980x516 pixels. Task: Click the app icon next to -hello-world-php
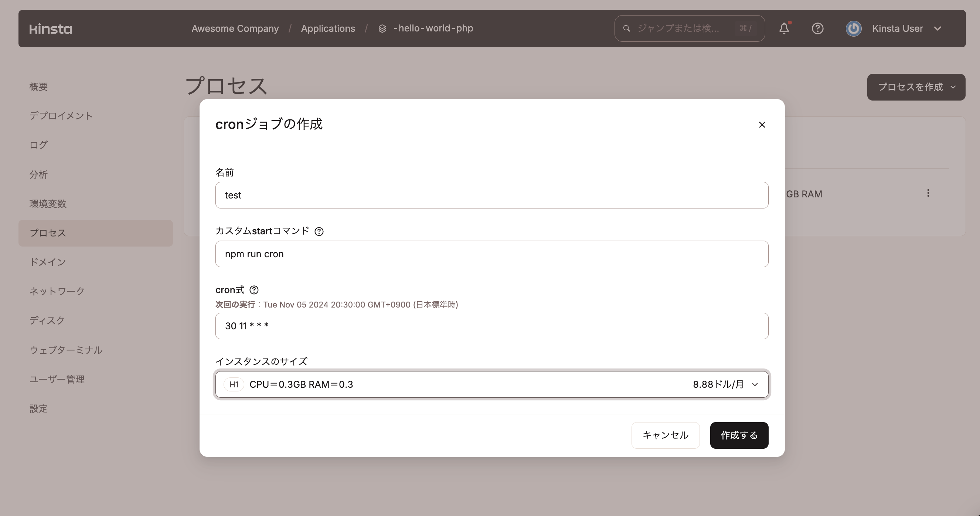pos(382,28)
